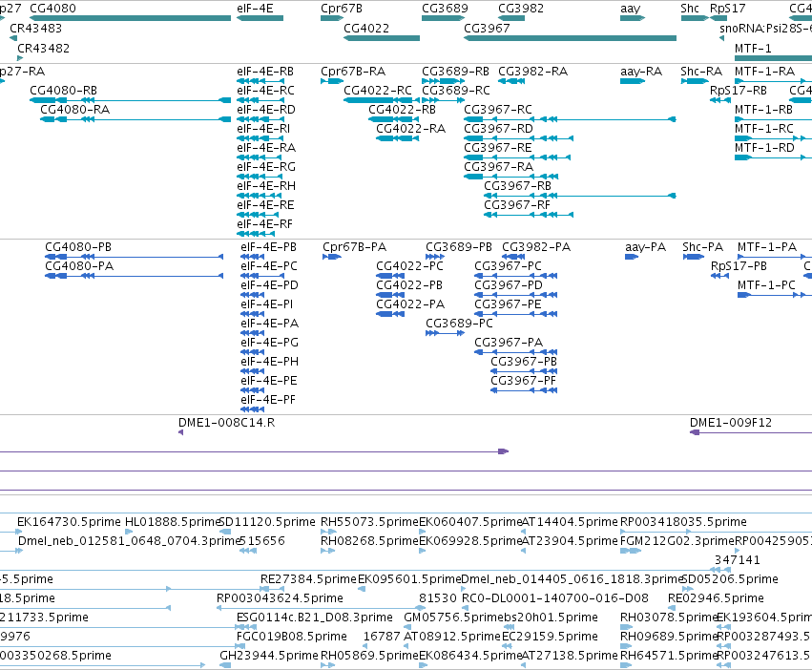The height and width of the screenshot is (670, 812).
Task: Click EST EK164730.5prime label
Action: [69, 521]
